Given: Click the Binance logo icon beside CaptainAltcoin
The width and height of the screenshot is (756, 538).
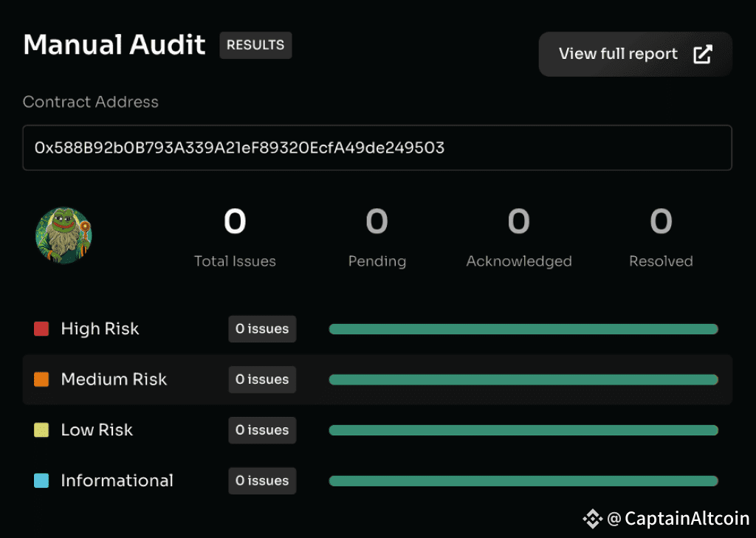Looking at the screenshot, I should (x=592, y=519).
